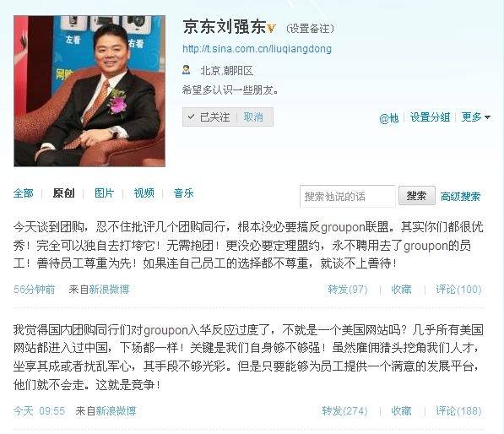The image size is (504, 434).
Task: Select the 原创 tab
Action: pos(63,193)
